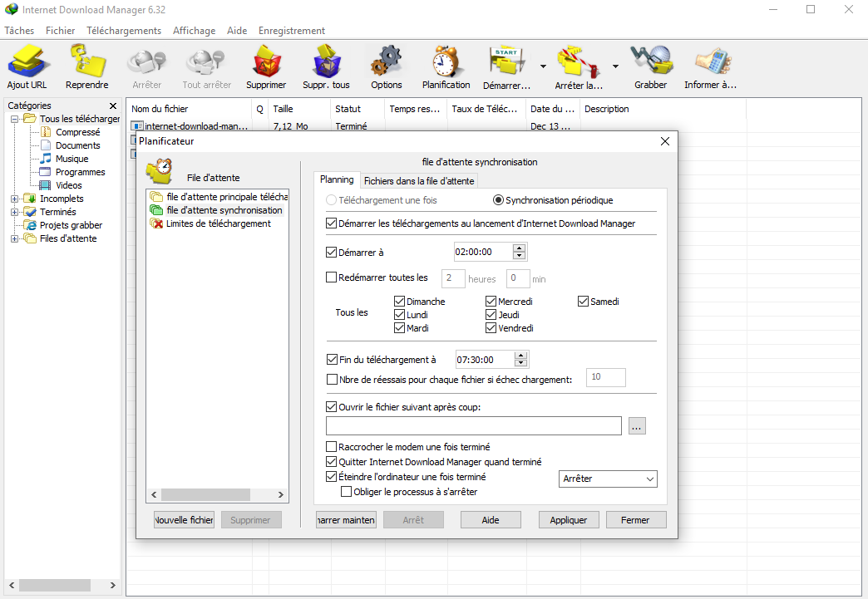Click the Informer à... phone icon

click(x=711, y=61)
